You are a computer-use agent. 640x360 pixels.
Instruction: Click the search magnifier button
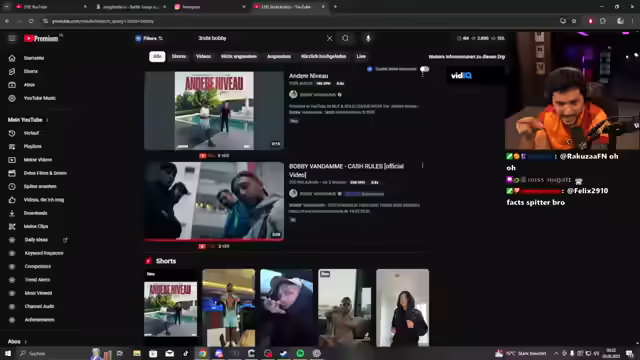pos(345,38)
